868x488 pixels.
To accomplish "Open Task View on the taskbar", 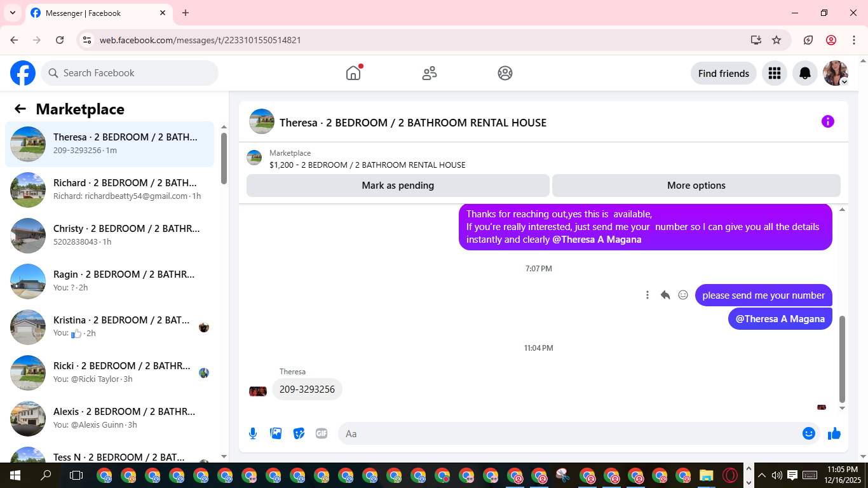I will coord(76,475).
